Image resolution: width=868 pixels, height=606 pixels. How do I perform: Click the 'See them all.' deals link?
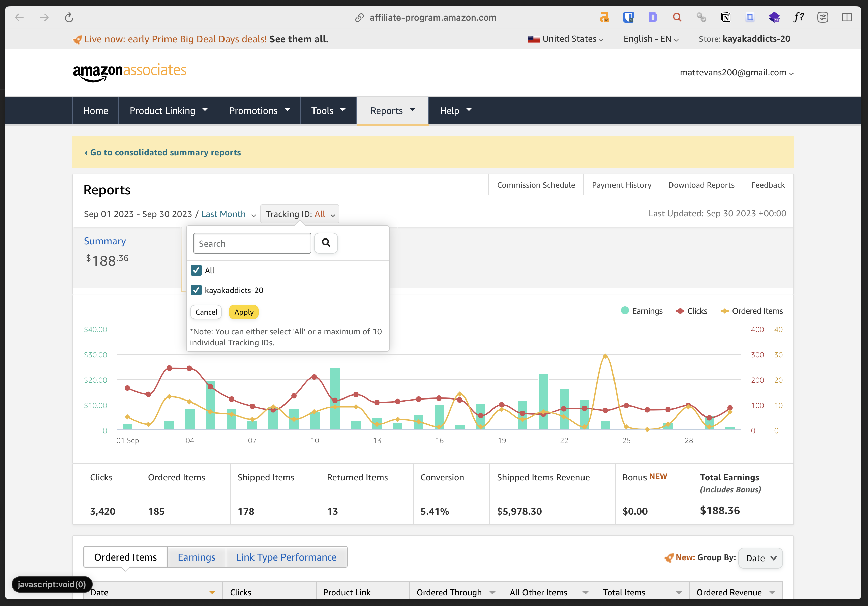click(x=299, y=39)
